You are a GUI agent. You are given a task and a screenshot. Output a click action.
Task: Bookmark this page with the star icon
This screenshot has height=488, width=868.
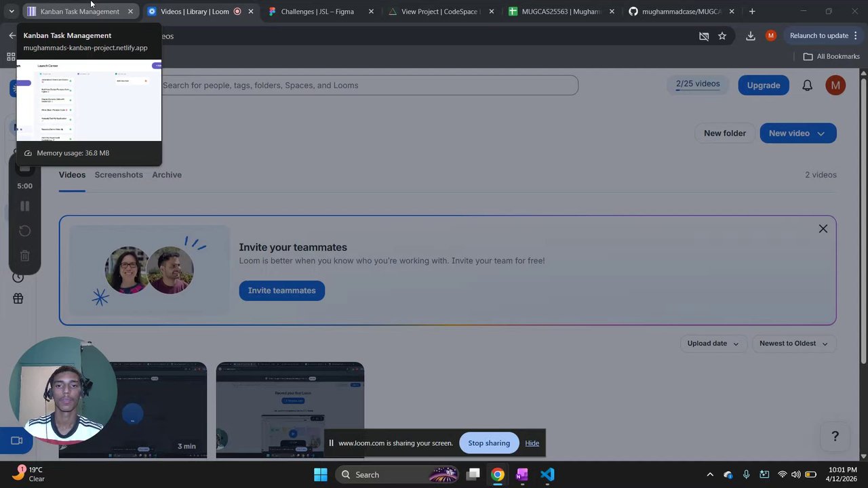[722, 36]
